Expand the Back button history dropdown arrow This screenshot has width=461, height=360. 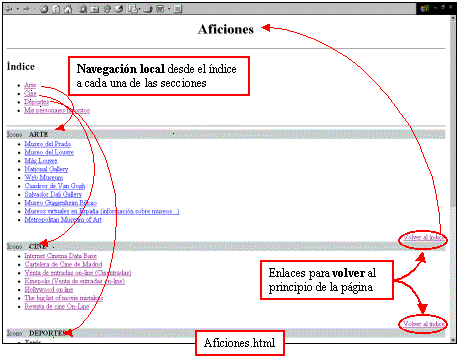(18, 9)
